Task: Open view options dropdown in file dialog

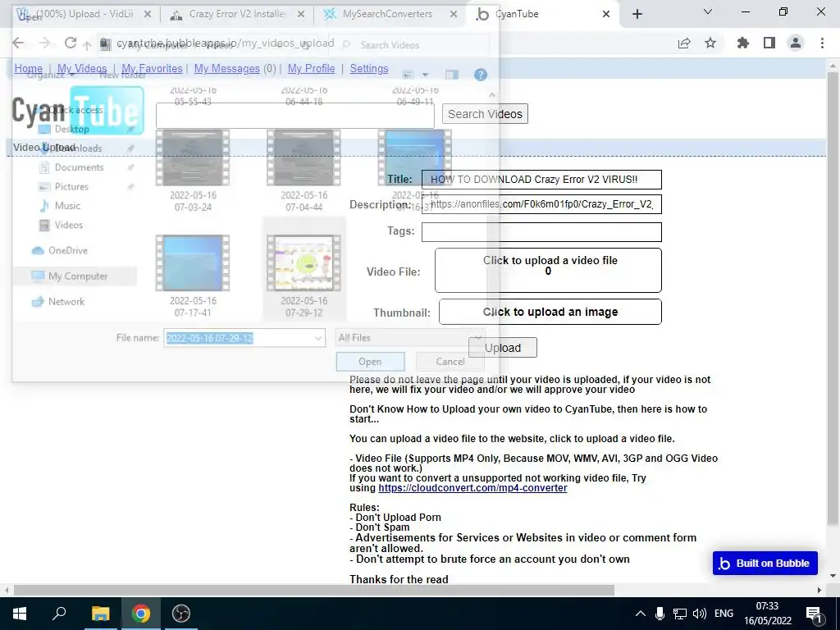Action: click(x=426, y=75)
